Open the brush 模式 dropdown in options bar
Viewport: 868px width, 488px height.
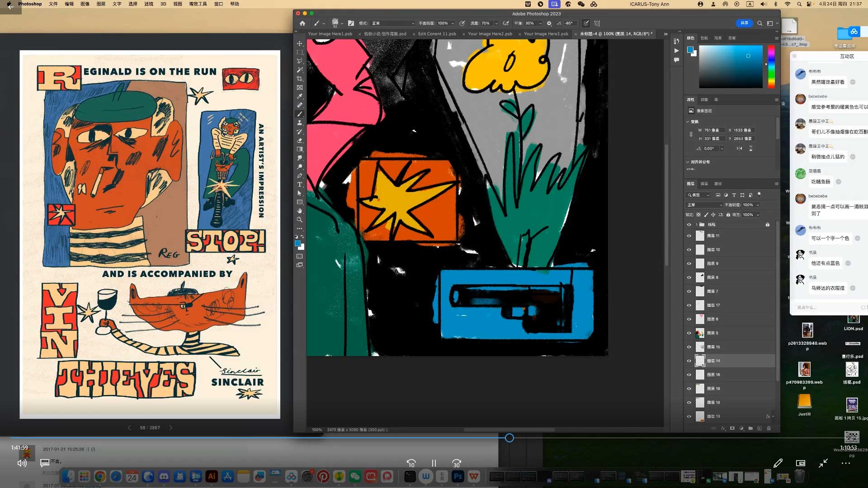pos(392,23)
